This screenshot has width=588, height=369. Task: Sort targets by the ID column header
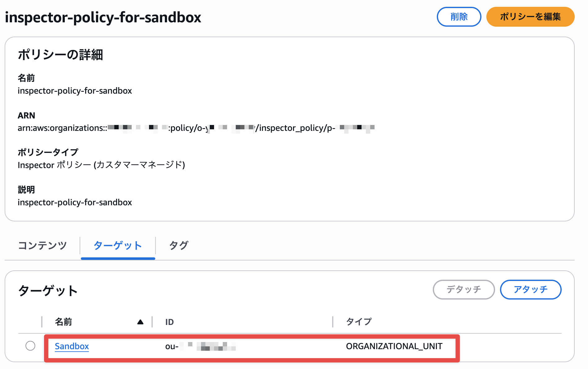[x=169, y=322]
